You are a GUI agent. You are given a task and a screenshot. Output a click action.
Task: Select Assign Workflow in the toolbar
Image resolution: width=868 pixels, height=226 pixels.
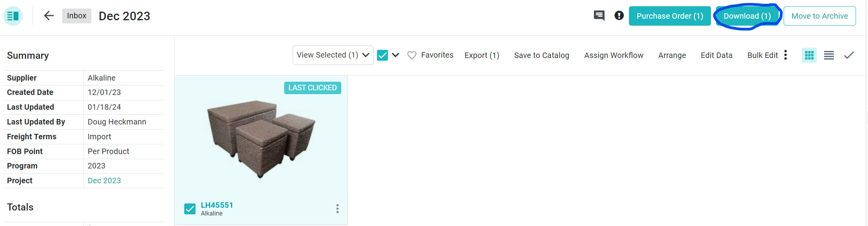613,55
